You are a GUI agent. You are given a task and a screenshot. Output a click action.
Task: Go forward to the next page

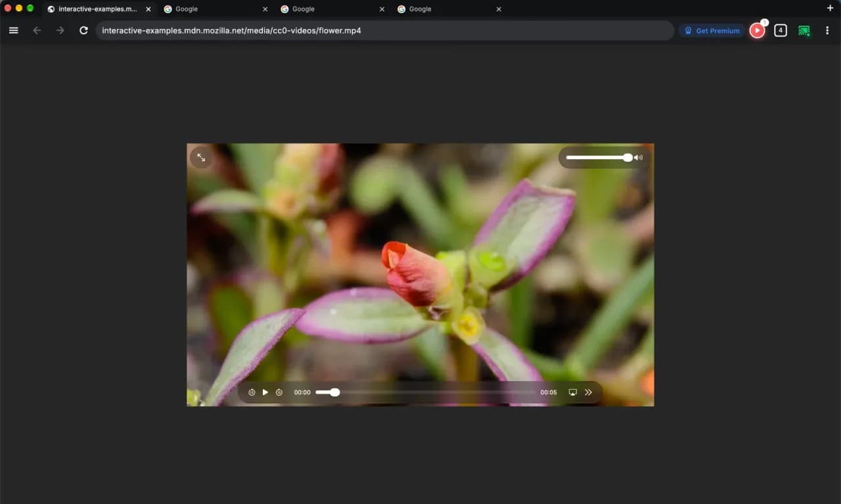pos(60,30)
